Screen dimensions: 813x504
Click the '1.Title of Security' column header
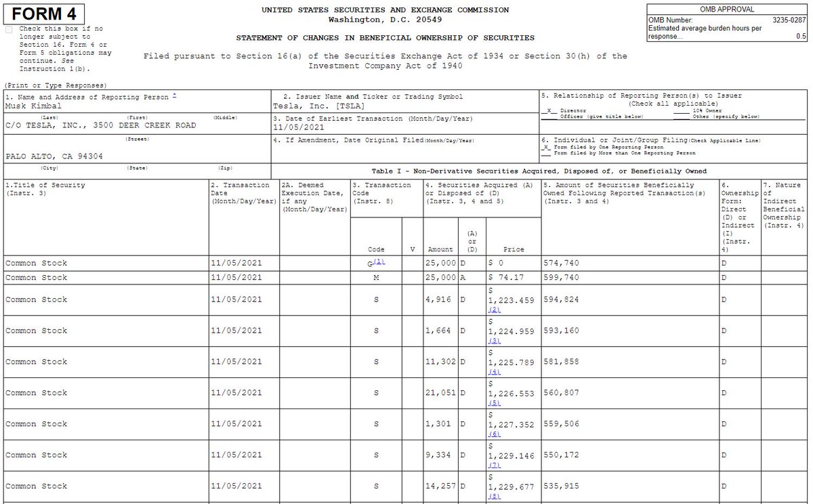(x=45, y=185)
